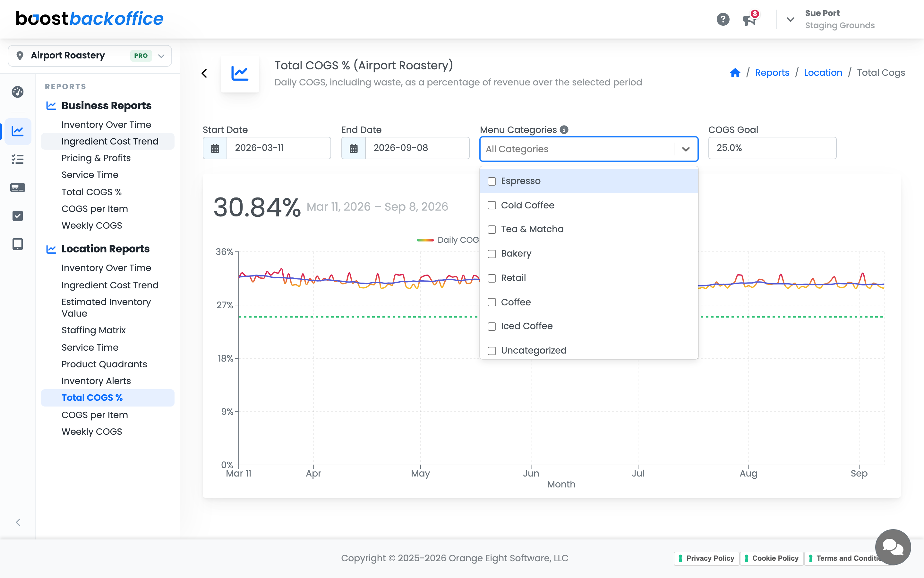Click the End Date calendar icon
Image resolution: width=924 pixels, height=578 pixels.
[x=354, y=148]
